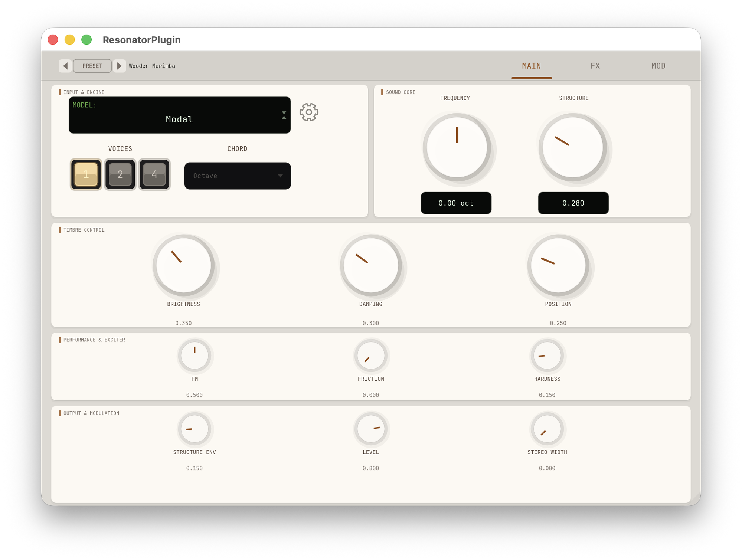Advance to the next preset
The image size is (742, 560).
[120, 66]
